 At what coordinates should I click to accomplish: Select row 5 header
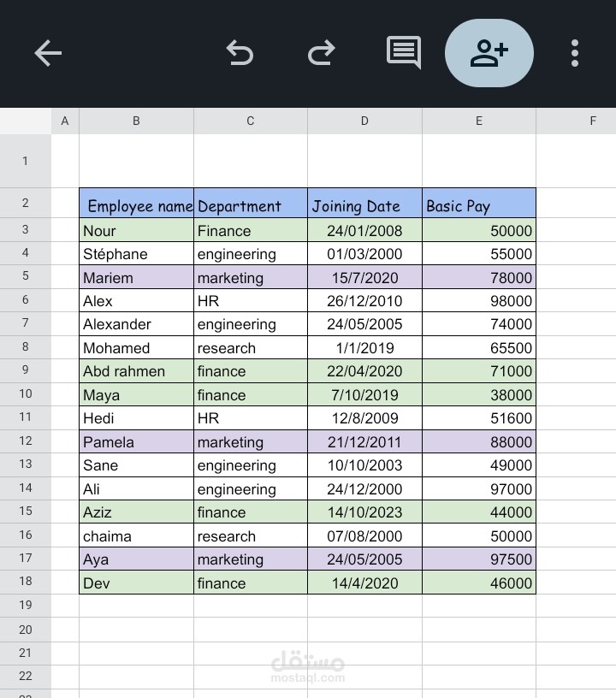(x=26, y=277)
